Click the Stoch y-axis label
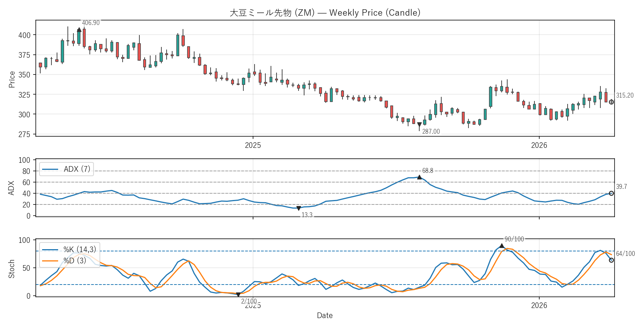Image resolution: width=644 pixels, height=327 pixels. [x=12, y=269]
